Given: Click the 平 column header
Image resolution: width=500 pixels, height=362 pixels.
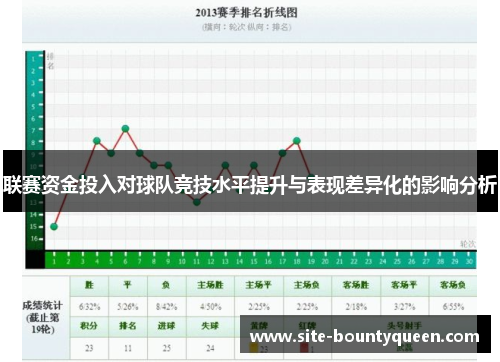Looking at the screenshot, I should coord(128,285).
